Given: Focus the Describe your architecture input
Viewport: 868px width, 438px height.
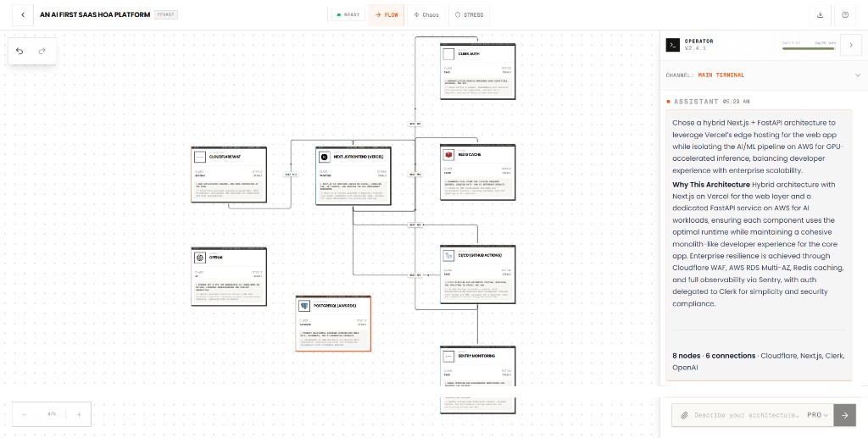Looking at the screenshot, I should coord(746,415).
